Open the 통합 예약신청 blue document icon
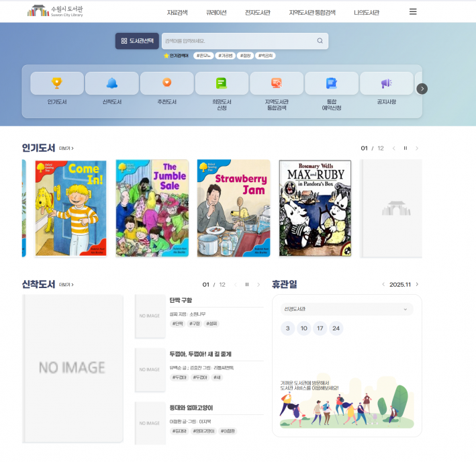The height and width of the screenshot is (462, 476). pyautogui.click(x=332, y=83)
